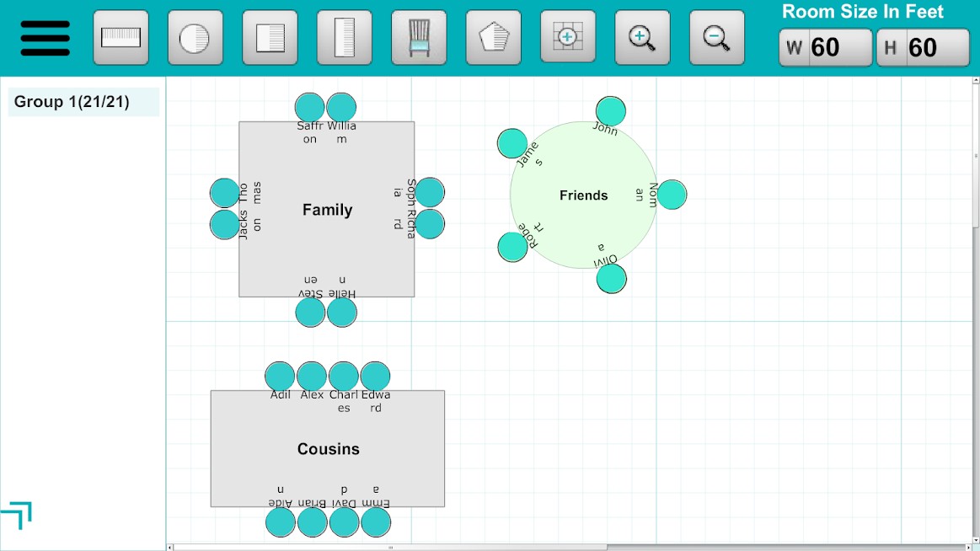Image resolution: width=980 pixels, height=551 pixels.
Task: Click the grid with plus icon
Action: (x=568, y=38)
